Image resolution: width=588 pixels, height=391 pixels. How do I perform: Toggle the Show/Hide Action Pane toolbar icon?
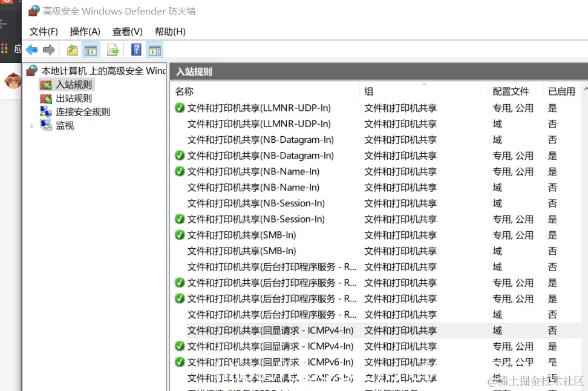[x=154, y=50]
